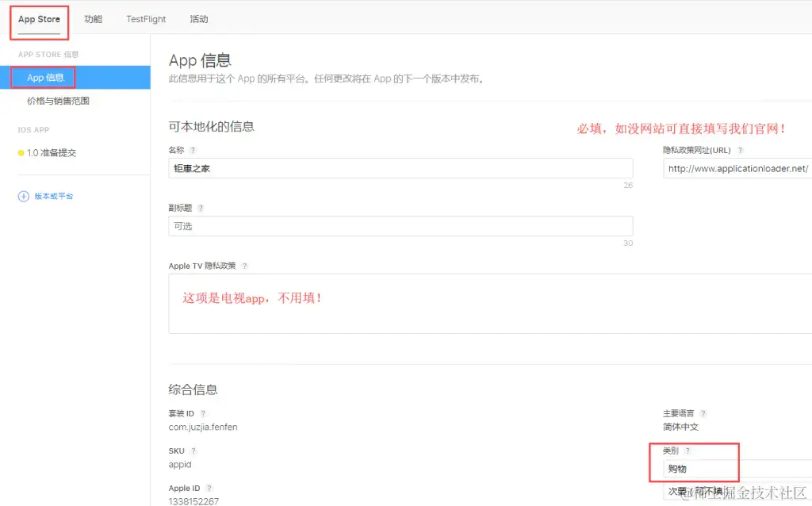Switch to the 活动 tab
The height and width of the screenshot is (506, 812).
(199, 19)
